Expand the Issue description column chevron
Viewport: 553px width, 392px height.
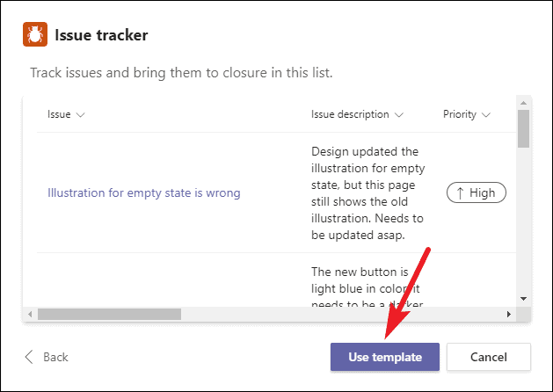399,115
